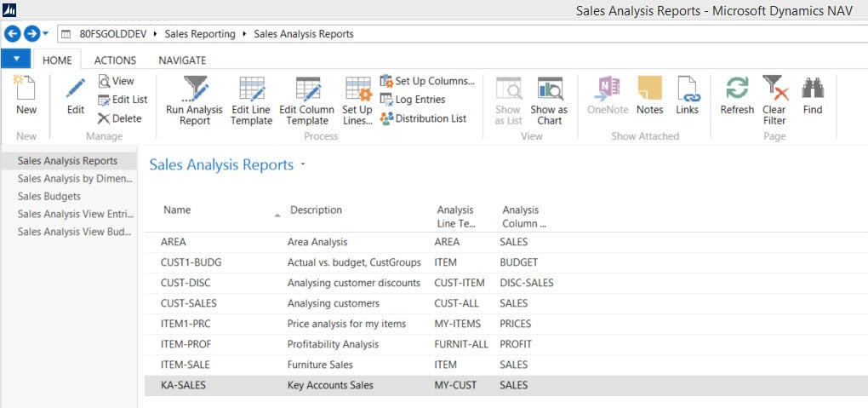Click MY-CUST line template cell

[x=455, y=385]
